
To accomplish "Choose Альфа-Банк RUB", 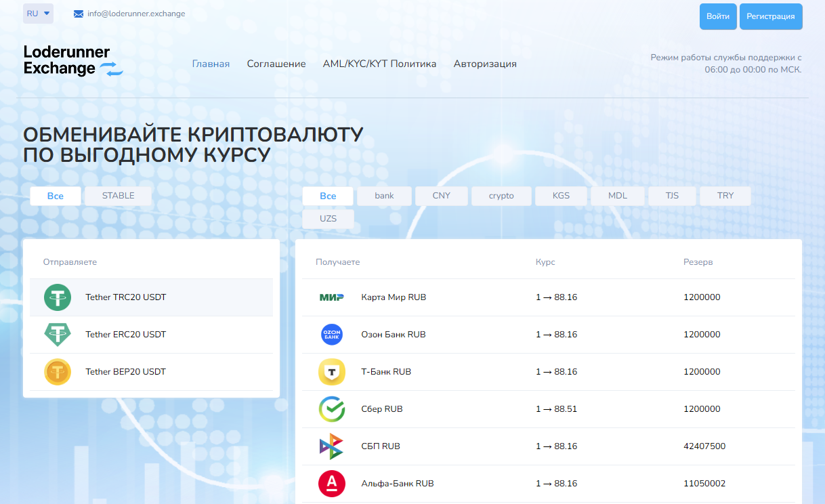I will pyautogui.click(x=398, y=484).
